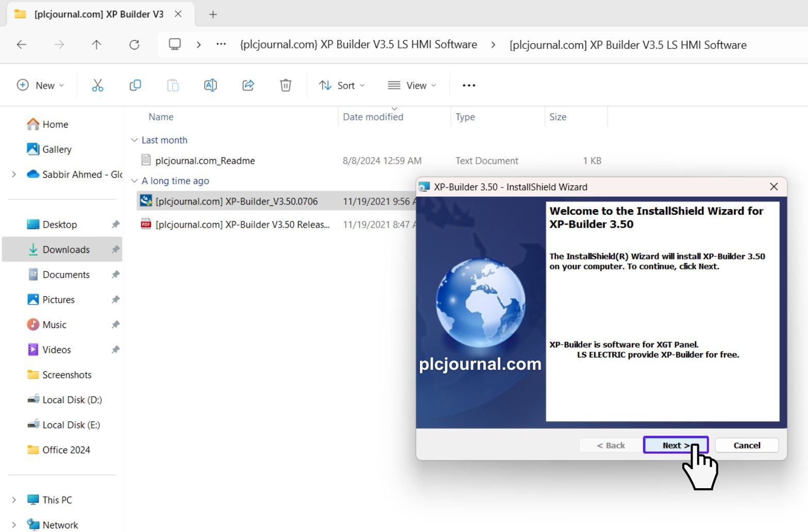Go up one folder level
Image resolution: width=808 pixels, height=532 pixels.
coord(96,45)
